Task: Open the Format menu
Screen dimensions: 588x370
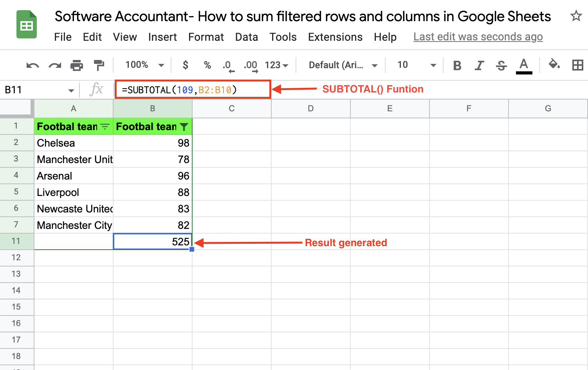Action: coord(206,37)
